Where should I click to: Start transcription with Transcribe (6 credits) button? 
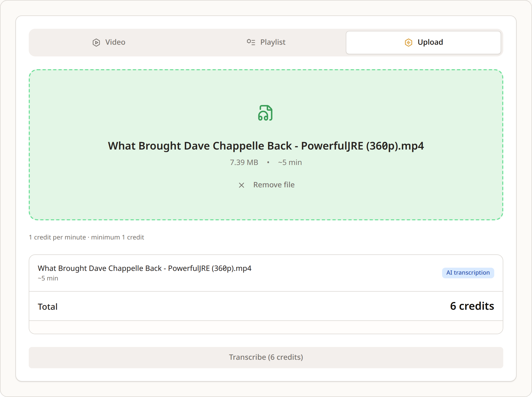click(x=266, y=357)
